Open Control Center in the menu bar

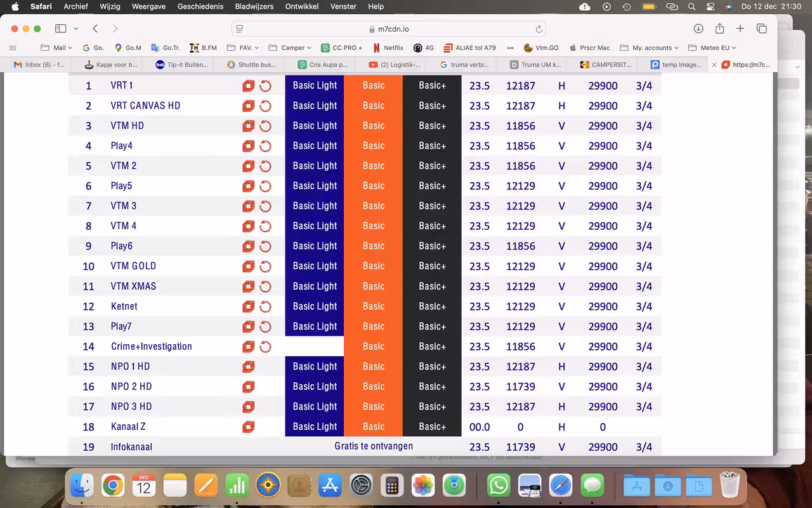710,6
